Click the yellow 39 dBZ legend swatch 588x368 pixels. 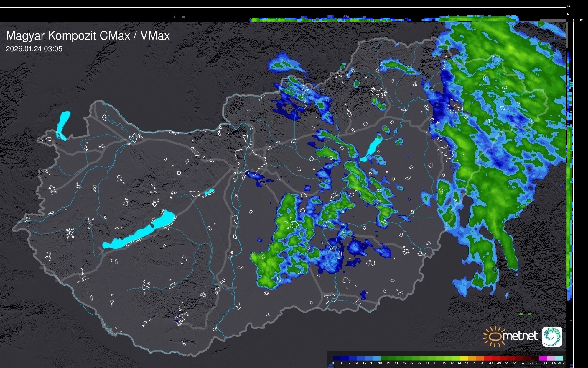[x=463, y=359]
